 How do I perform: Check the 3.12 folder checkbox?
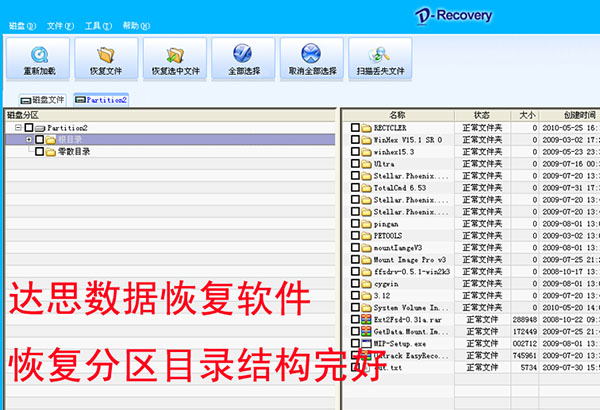[x=355, y=296]
